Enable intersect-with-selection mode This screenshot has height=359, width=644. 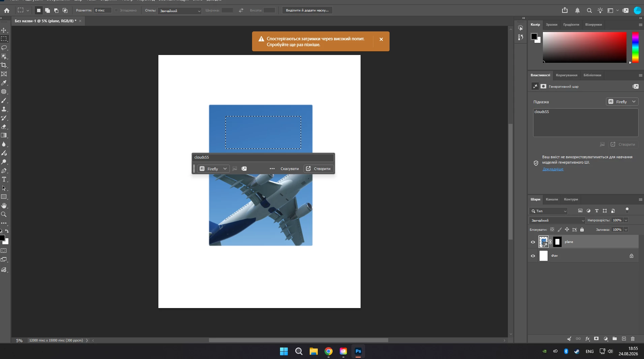65,10
